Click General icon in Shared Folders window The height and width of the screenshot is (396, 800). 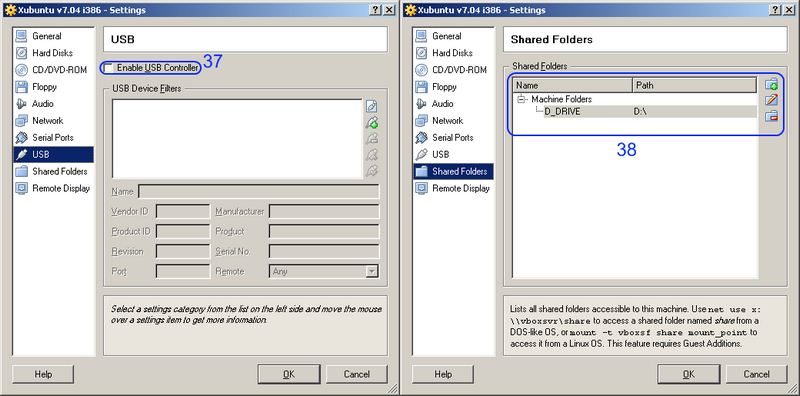pyautogui.click(x=421, y=36)
